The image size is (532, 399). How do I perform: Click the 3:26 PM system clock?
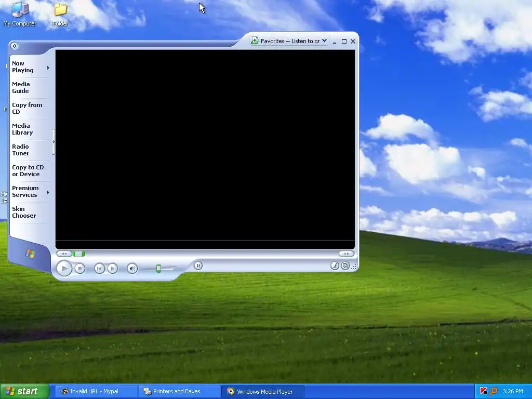coord(513,391)
